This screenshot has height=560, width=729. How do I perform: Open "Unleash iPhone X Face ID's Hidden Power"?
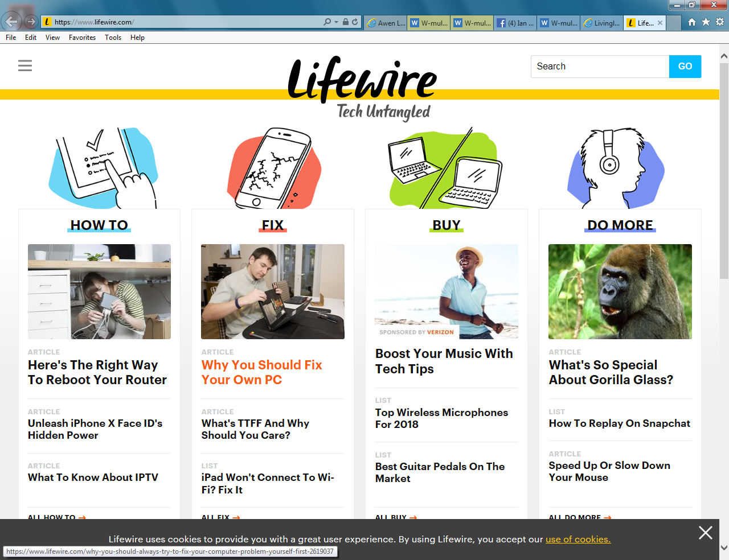click(x=95, y=429)
